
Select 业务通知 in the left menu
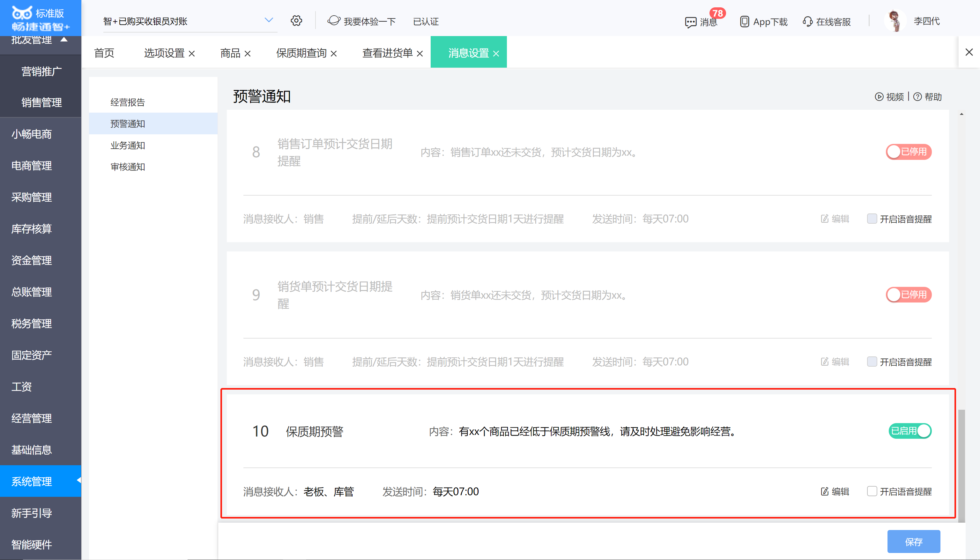click(128, 146)
